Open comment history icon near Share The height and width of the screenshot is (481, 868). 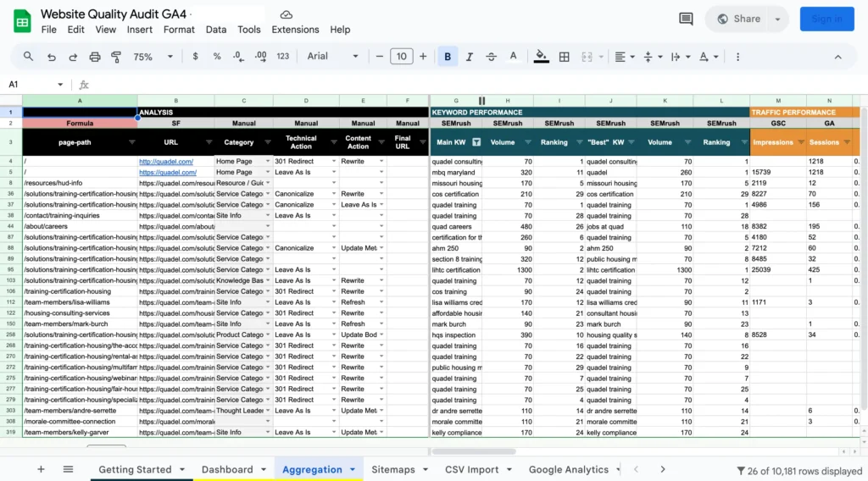(x=686, y=19)
